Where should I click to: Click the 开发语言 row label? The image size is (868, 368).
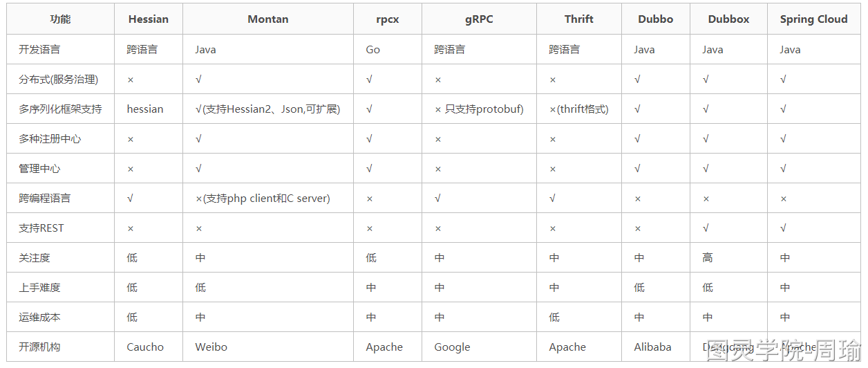[x=39, y=50]
